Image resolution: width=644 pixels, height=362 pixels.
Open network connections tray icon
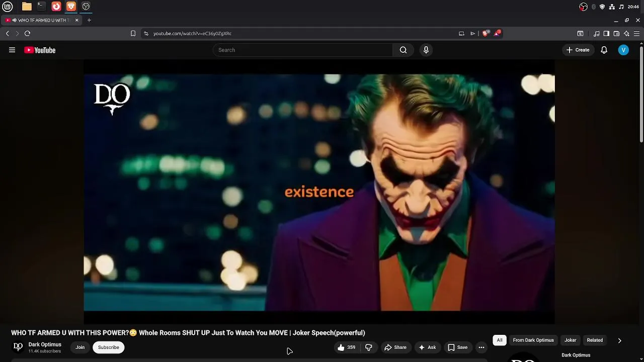point(612,7)
